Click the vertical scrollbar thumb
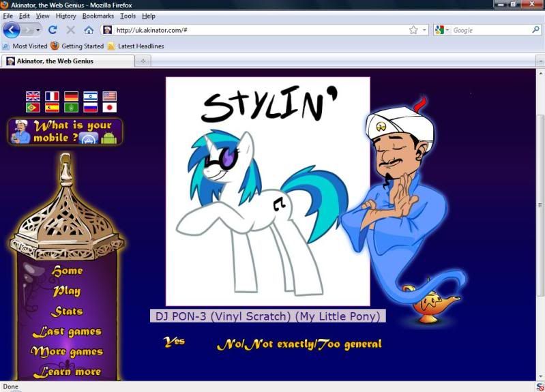Screen dimensions: 545x392 540,205
